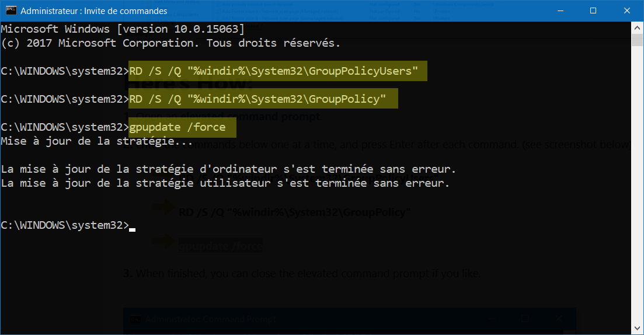The image size is (644, 335).
Task: Maximize the Invite de commandes window
Action: 593,11
